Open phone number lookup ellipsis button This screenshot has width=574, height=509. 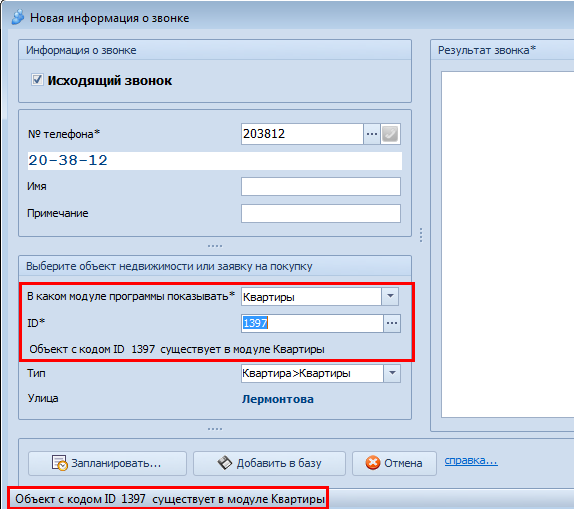pos(372,134)
